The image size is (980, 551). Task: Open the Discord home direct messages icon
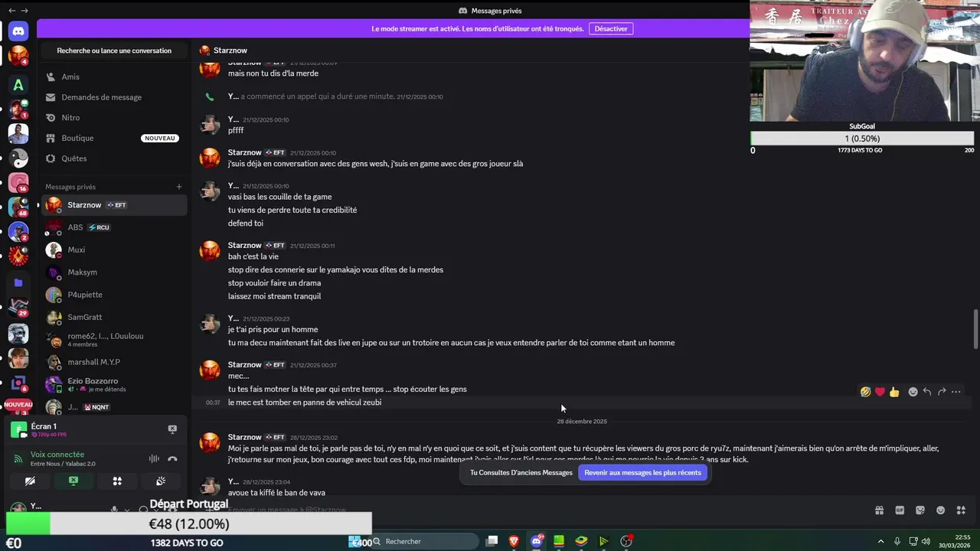pos(18,31)
